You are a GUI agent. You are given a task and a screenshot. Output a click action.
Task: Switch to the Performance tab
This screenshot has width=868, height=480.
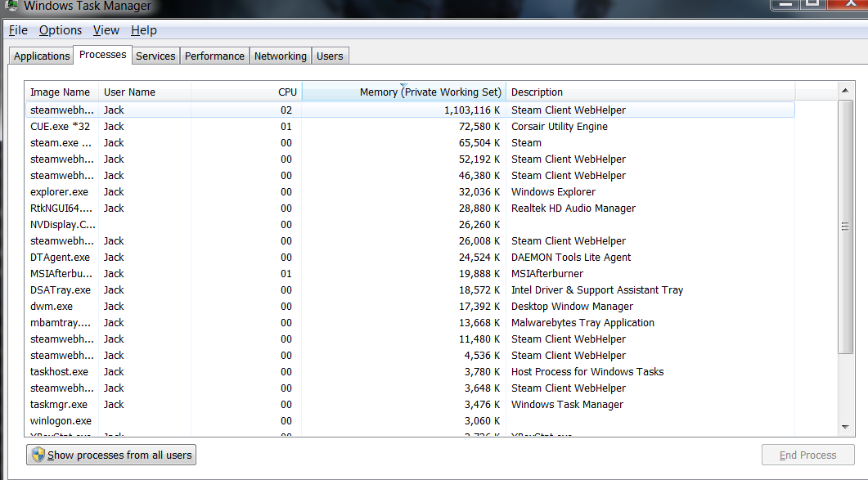pos(214,55)
